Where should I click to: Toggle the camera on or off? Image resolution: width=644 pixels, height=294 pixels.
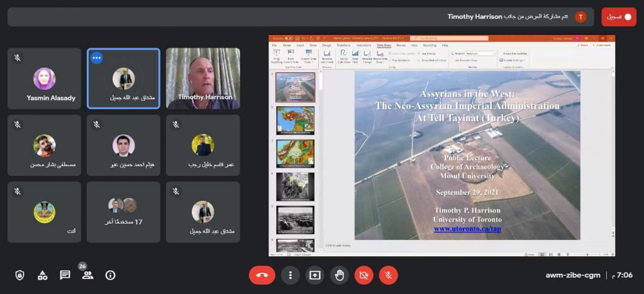[x=364, y=275]
